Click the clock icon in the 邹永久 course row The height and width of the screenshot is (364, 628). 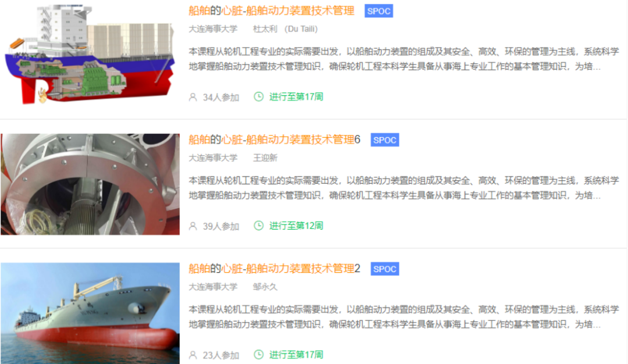(x=259, y=354)
